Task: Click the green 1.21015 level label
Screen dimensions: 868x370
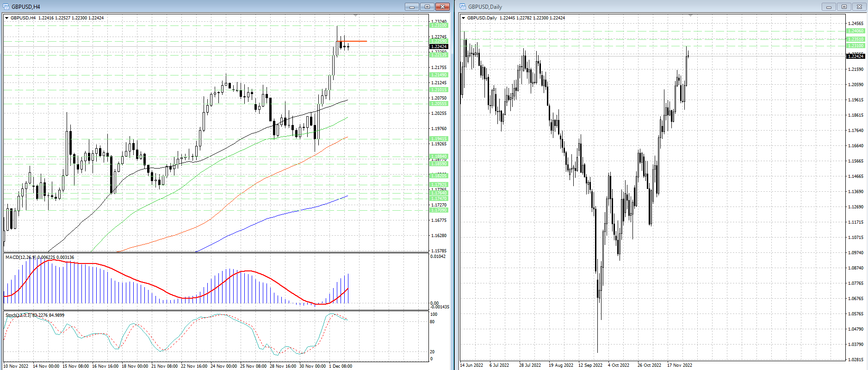Action: coord(439,90)
